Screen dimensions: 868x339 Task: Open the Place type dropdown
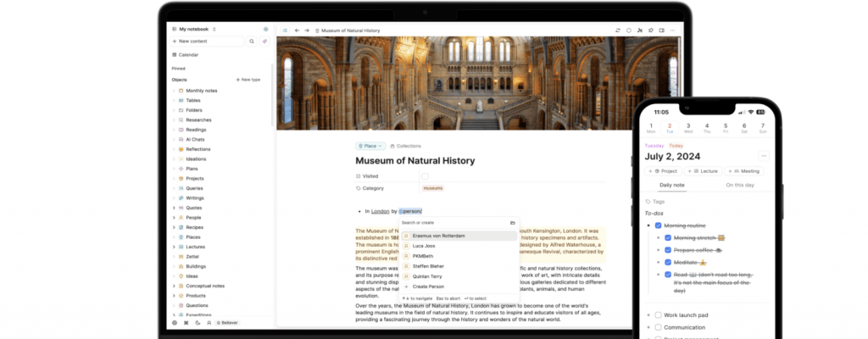click(370, 146)
